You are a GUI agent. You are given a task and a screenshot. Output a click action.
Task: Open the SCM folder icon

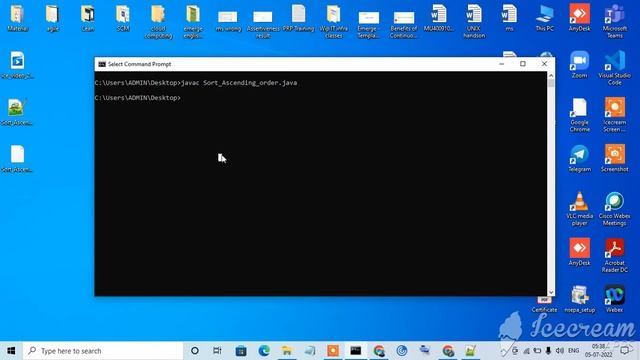(x=123, y=18)
